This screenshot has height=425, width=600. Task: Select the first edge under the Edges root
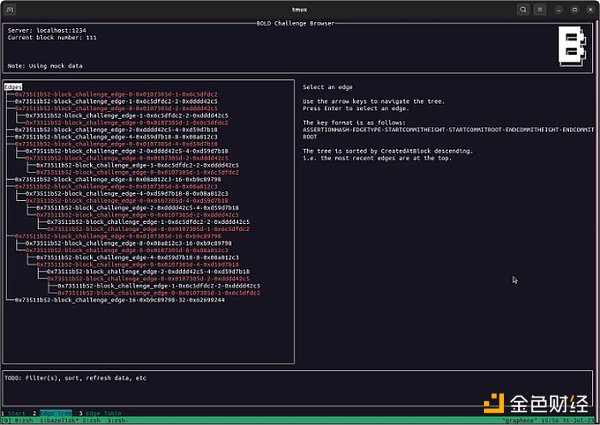[88, 94]
